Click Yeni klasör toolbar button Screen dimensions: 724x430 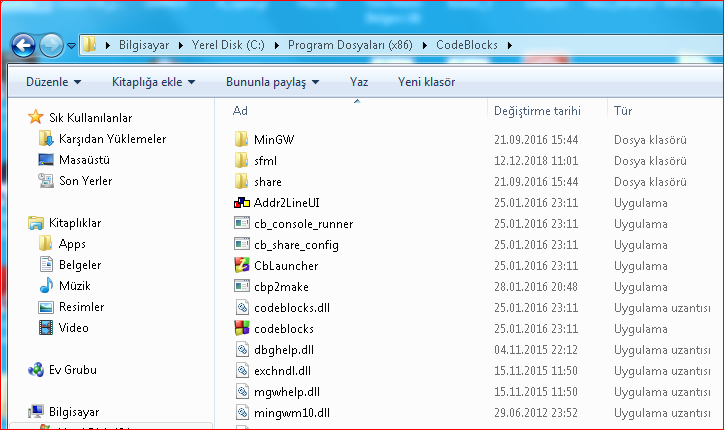(x=426, y=82)
